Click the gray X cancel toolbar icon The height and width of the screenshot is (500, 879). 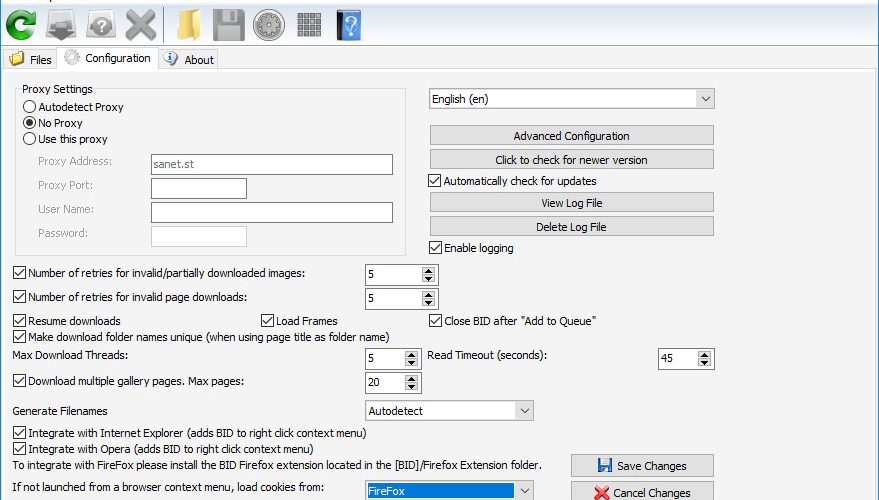click(x=140, y=25)
